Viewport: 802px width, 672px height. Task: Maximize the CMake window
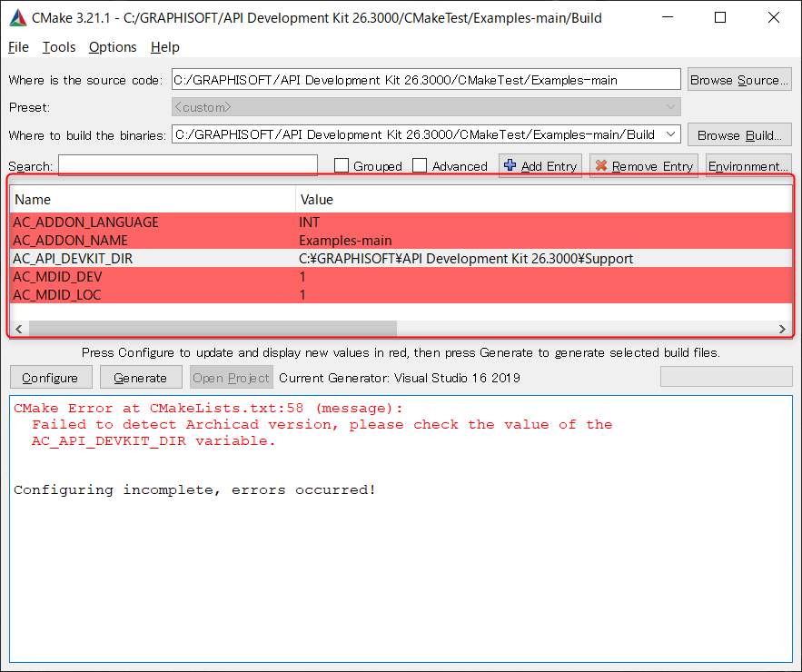pyautogui.click(x=720, y=18)
